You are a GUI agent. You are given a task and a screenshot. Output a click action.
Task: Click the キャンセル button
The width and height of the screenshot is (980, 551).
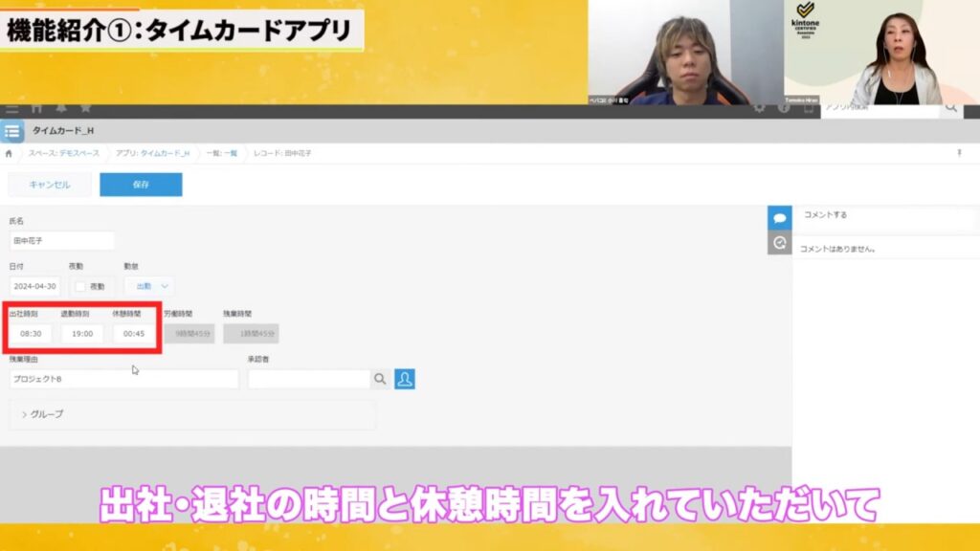[49, 185]
